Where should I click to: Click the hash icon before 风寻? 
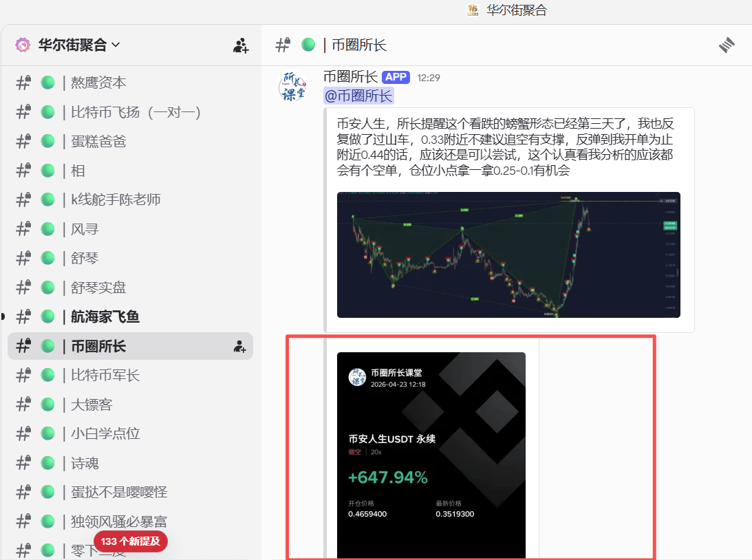23,229
